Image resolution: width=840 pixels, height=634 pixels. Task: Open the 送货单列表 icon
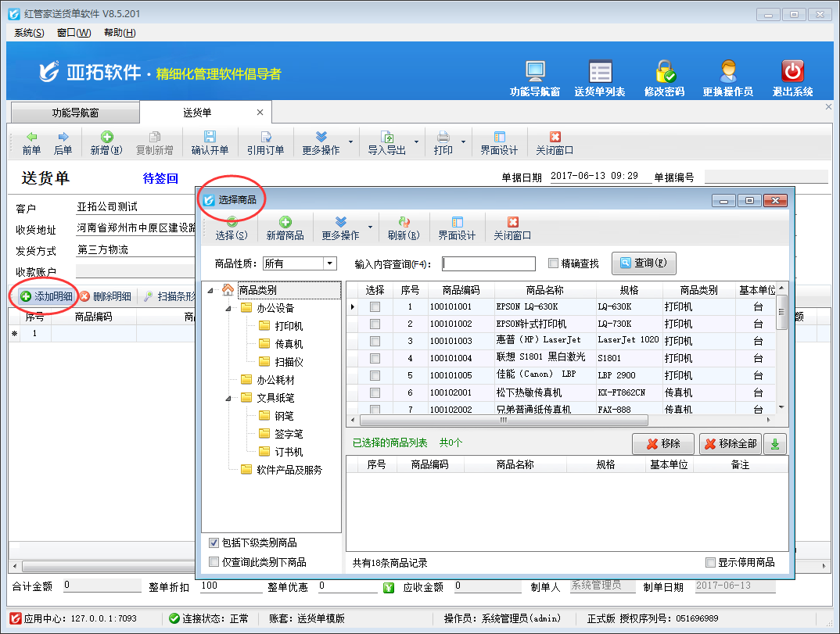click(600, 72)
